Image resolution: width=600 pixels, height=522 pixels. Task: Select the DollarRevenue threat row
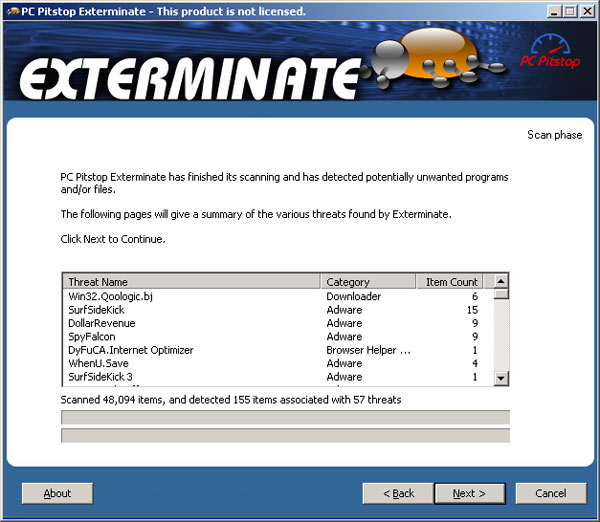273,323
